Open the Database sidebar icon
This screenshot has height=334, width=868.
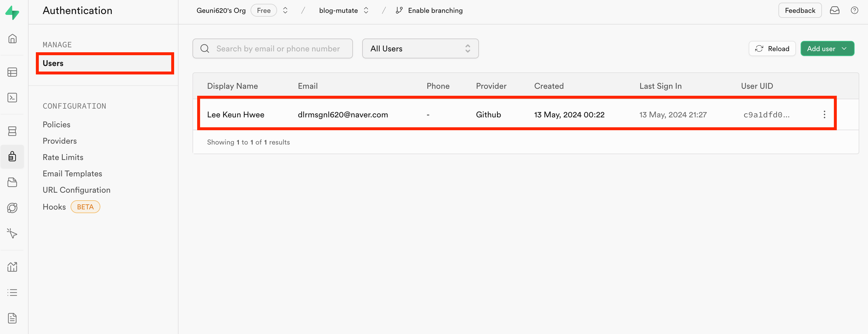click(13, 131)
